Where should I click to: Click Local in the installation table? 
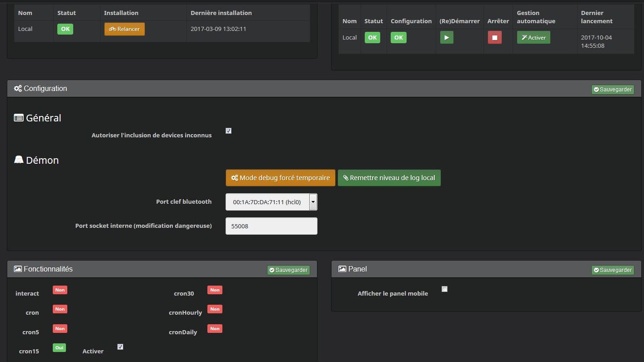click(x=25, y=29)
